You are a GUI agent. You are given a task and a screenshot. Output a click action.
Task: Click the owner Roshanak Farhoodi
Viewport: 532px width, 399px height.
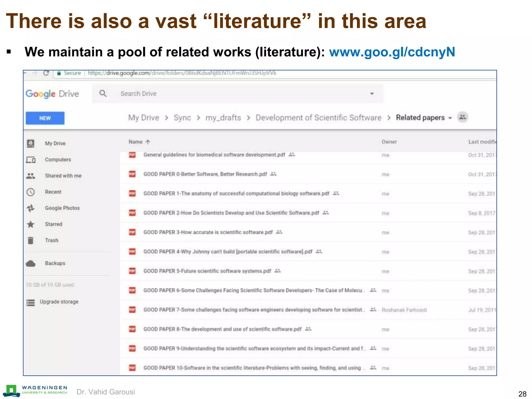click(404, 310)
